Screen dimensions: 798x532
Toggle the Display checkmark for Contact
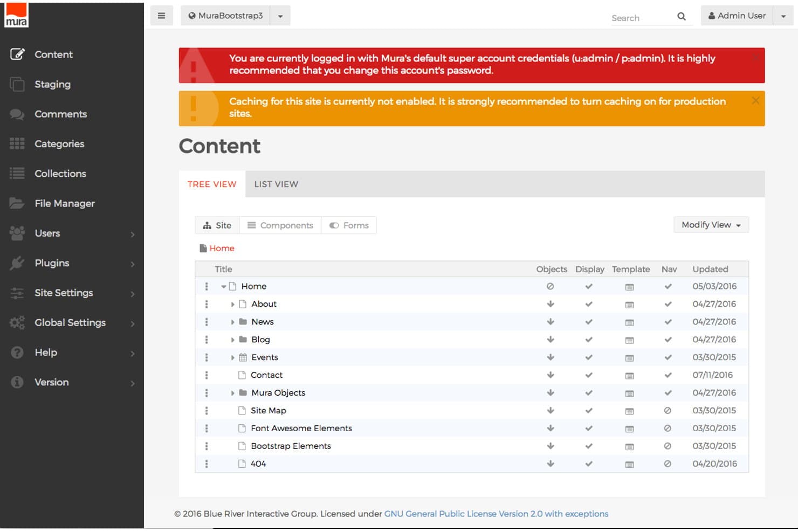589,375
